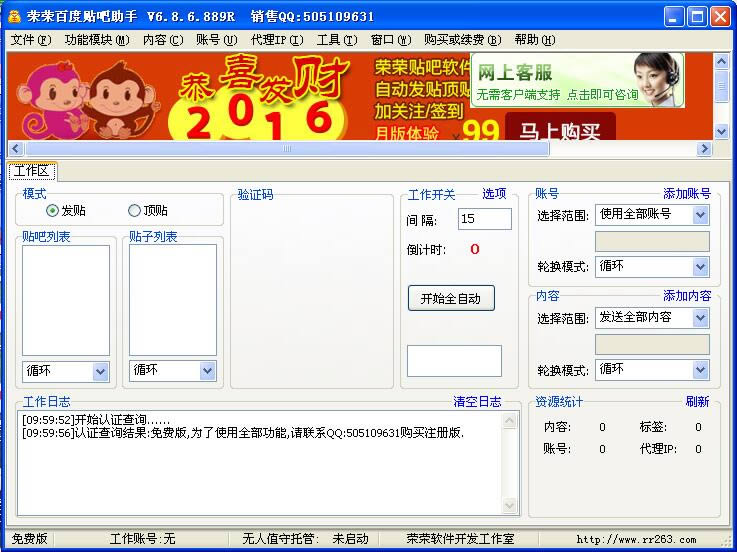Open the 功能模块 menu
737x552 pixels.
point(96,40)
